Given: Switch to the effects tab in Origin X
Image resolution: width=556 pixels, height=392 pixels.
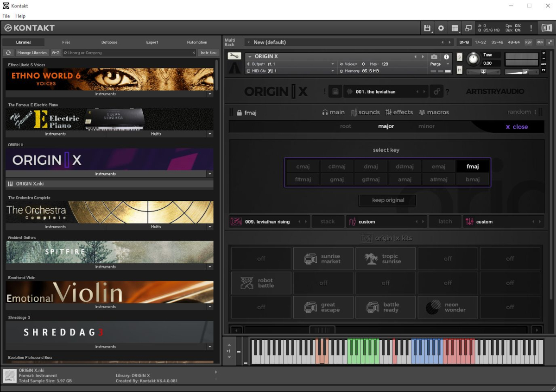Looking at the screenshot, I should [x=399, y=112].
